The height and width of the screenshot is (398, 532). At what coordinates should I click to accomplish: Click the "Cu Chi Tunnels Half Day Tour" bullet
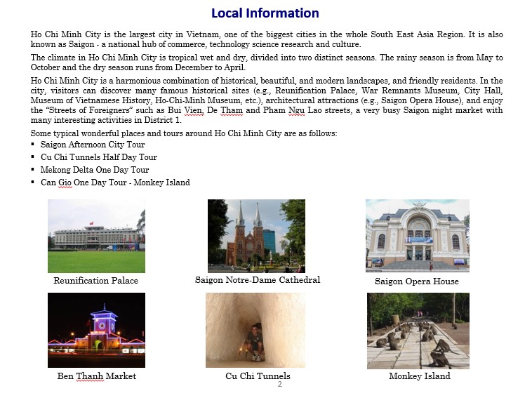tap(98, 157)
